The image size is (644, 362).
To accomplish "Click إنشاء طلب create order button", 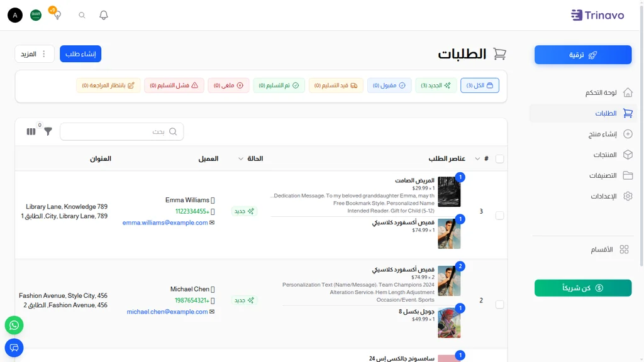I will point(80,54).
